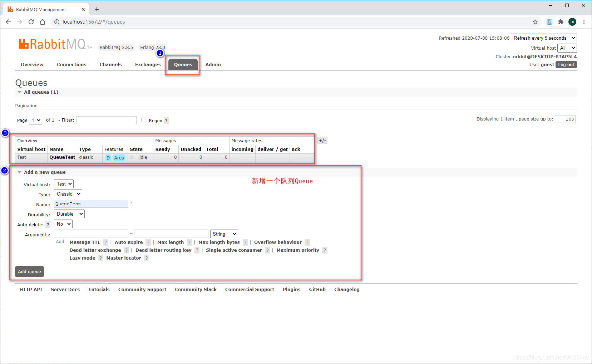Show help for Auto expire
The width and height of the screenshot is (592, 364).
[148, 242]
